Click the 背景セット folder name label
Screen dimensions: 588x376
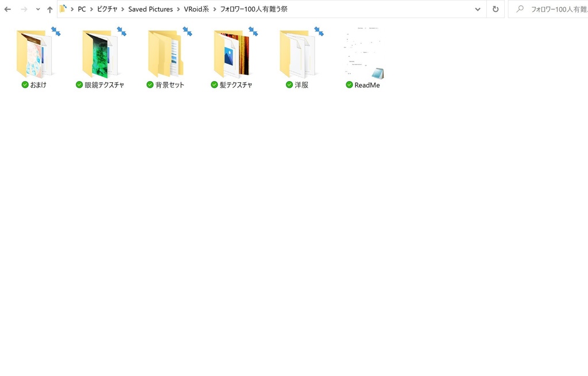click(x=170, y=85)
